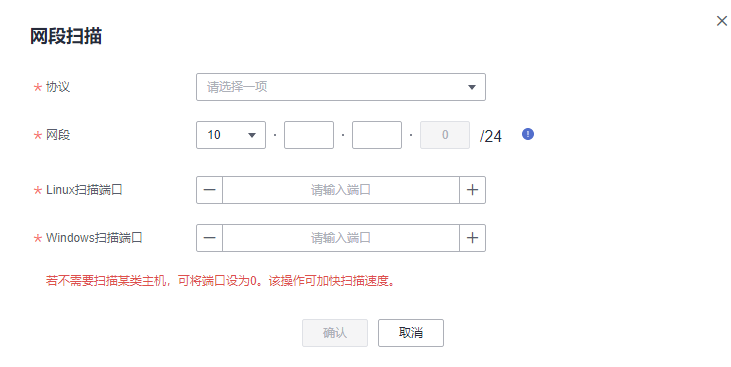Click the 取消 button

[411, 332]
